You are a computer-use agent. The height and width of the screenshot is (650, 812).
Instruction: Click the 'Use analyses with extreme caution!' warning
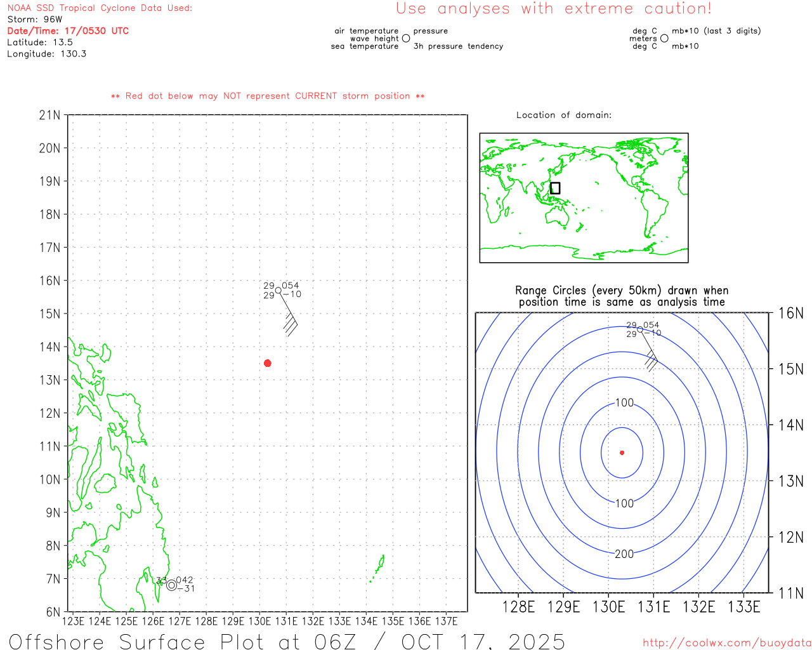[554, 9]
